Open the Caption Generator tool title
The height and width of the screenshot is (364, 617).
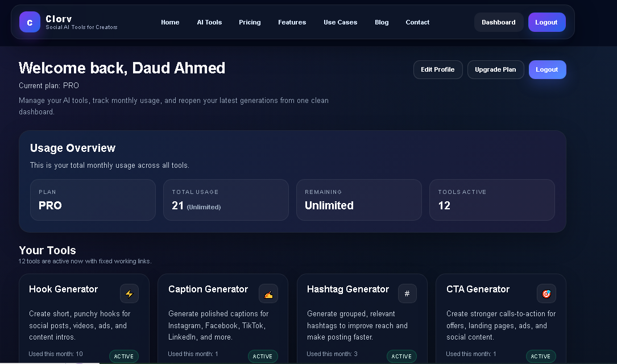click(x=208, y=289)
